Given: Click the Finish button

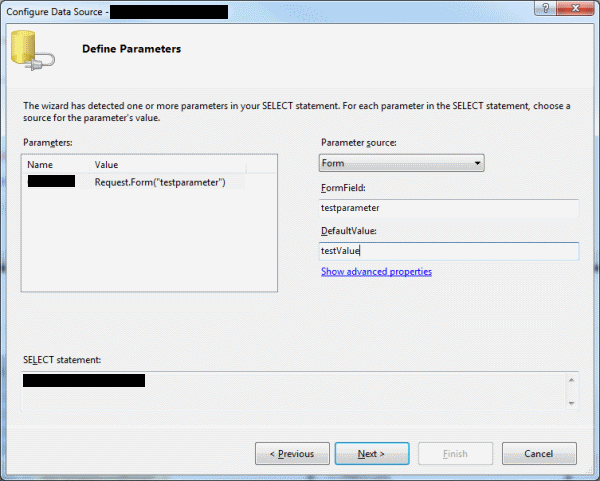Looking at the screenshot, I should click(454, 454).
